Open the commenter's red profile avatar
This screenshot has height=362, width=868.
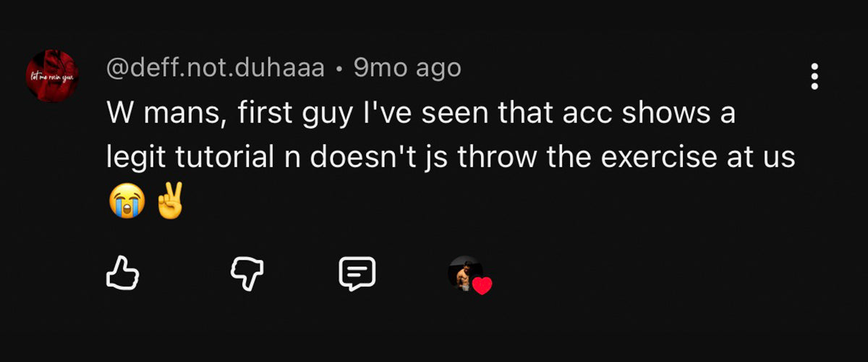click(x=51, y=75)
